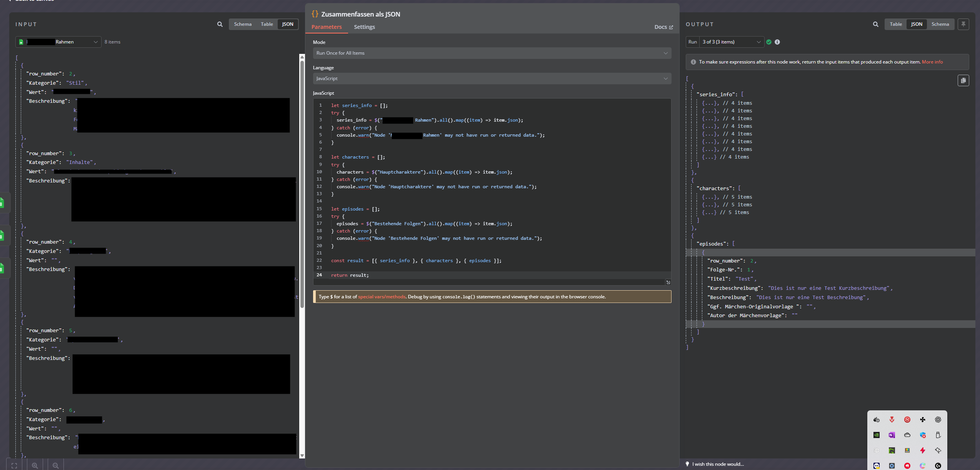Click the output info circle icon
The image size is (980, 470).
pyautogui.click(x=777, y=42)
